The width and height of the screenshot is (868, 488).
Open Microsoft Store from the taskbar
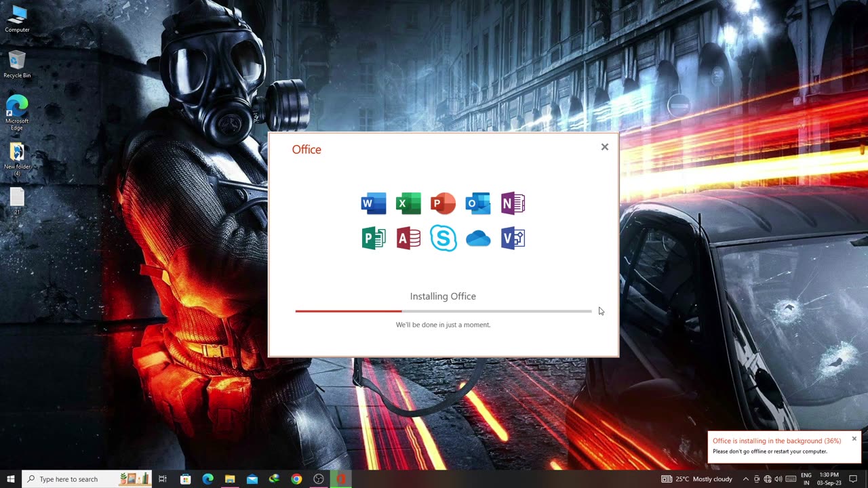coord(185,479)
